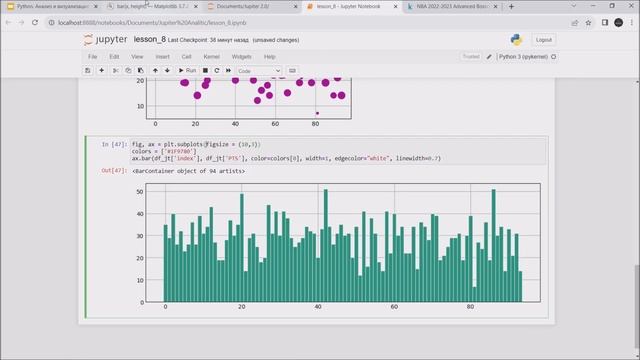Interrupt the kernel with the stop icon
The width and height of the screenshot is (640, 360).
click(x=205, y=71)
